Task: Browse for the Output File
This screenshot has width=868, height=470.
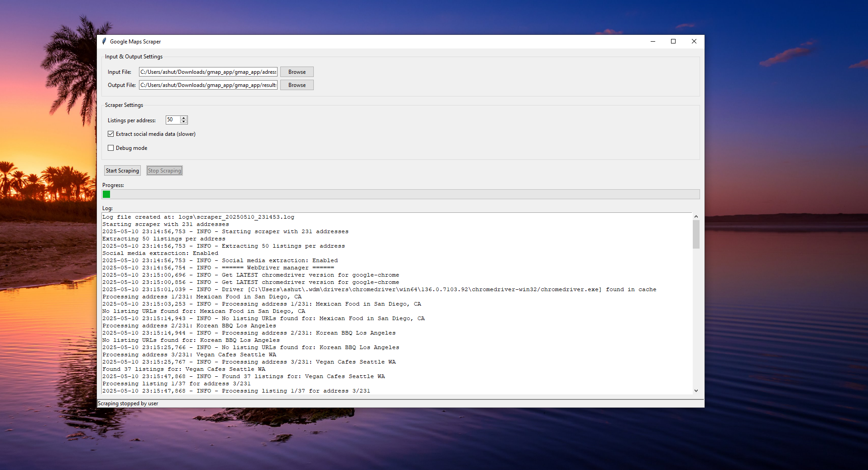Action: click(x=297, y=85)
